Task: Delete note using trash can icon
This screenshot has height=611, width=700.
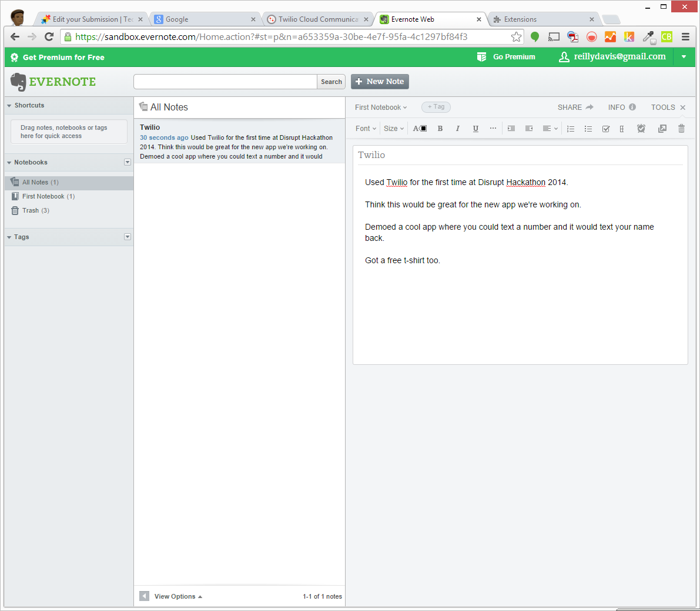Action: click(x=681, y=129)
